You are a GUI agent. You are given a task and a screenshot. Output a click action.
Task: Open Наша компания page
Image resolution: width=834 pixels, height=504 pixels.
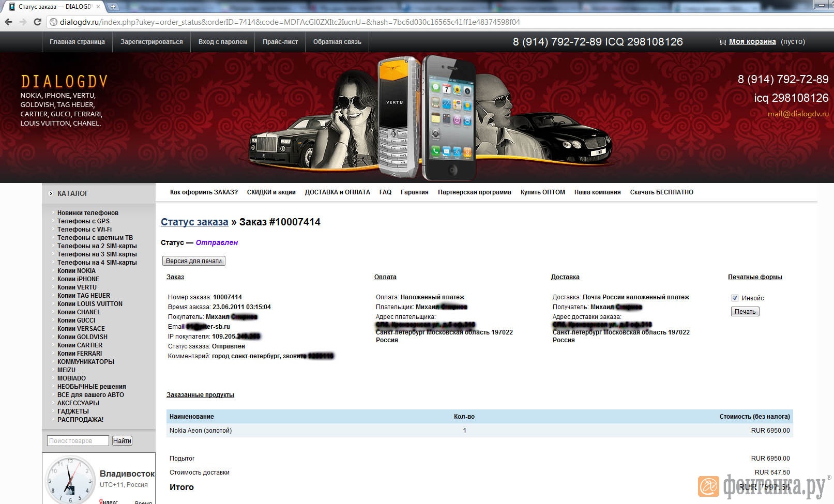tap(598, 192)
